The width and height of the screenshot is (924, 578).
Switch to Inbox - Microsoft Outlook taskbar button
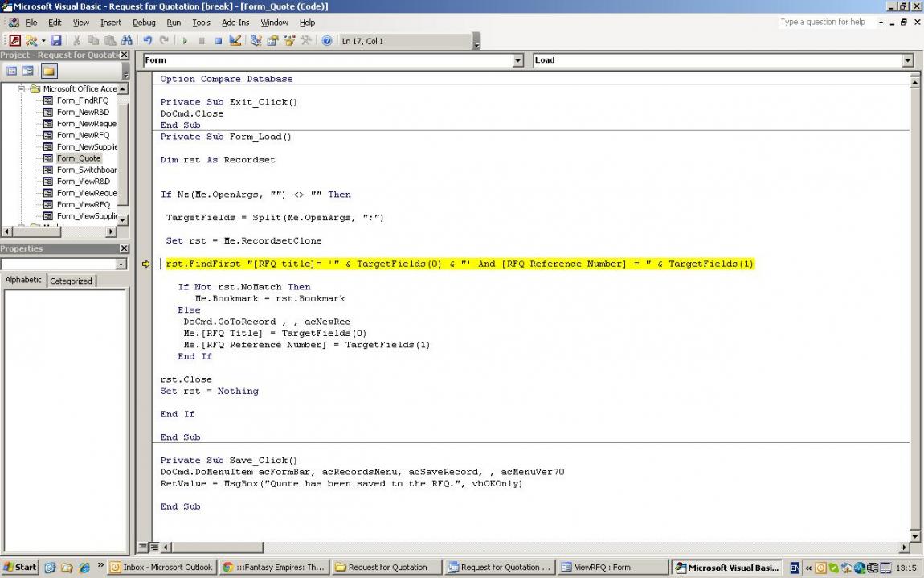[162, 568]
